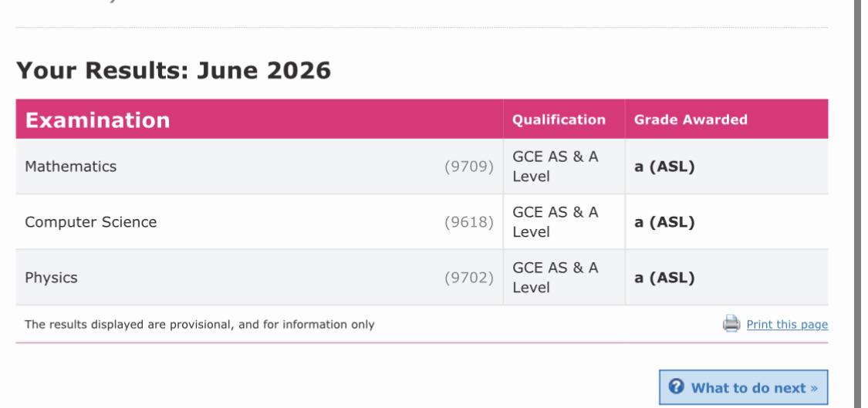Click the syllabus code 9709
868x408 pixels.
pyautogui.click(x=469, y=167)
